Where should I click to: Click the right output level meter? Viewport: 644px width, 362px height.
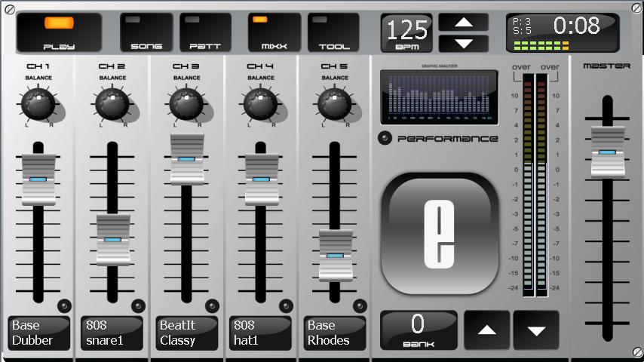541,185
